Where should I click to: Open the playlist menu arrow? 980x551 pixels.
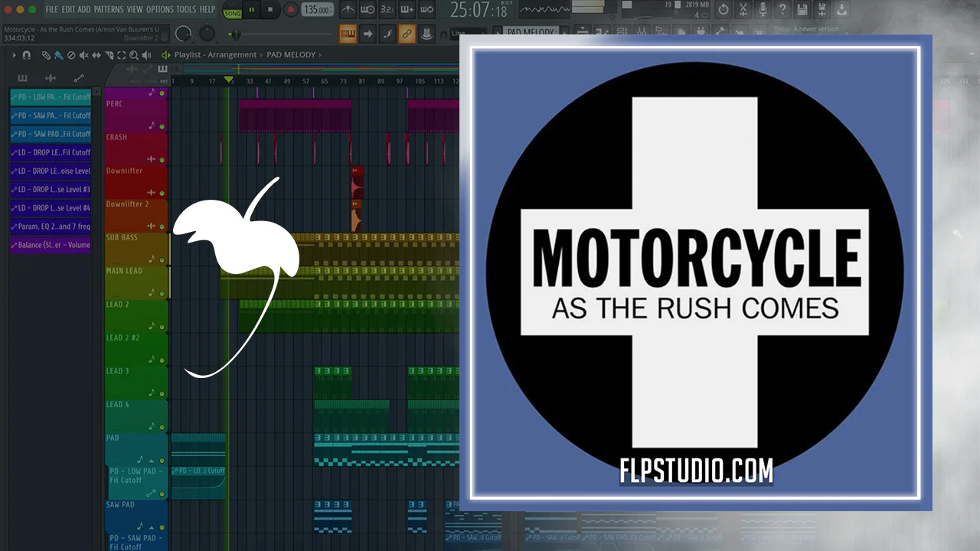click(x=14, y=55)
